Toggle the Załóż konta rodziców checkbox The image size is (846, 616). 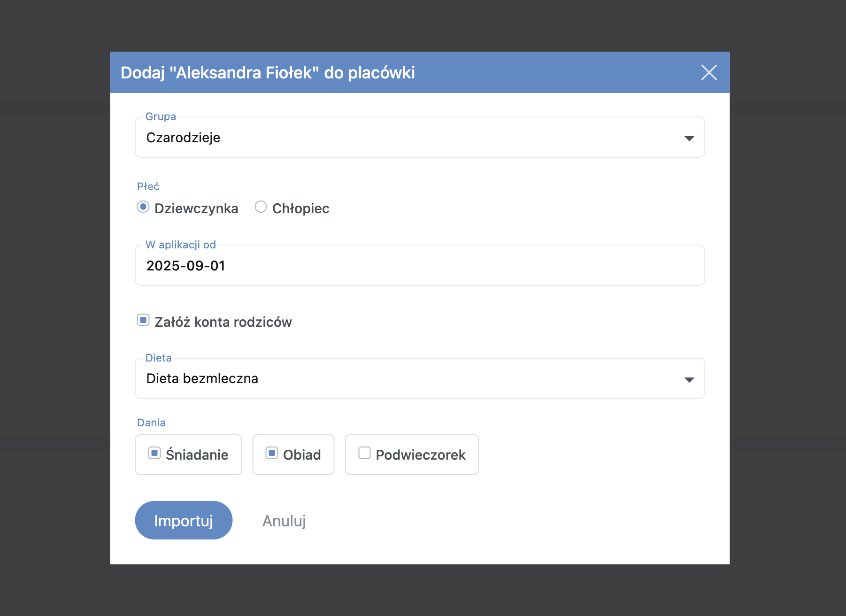click(143, 320)
